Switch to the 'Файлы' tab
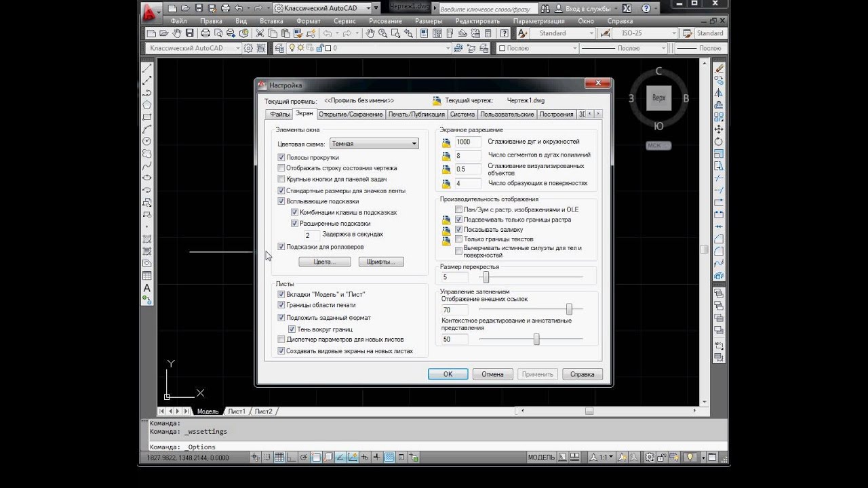Image resolution: width=868 pixels, height=488 pixels. tap(279, 115)
